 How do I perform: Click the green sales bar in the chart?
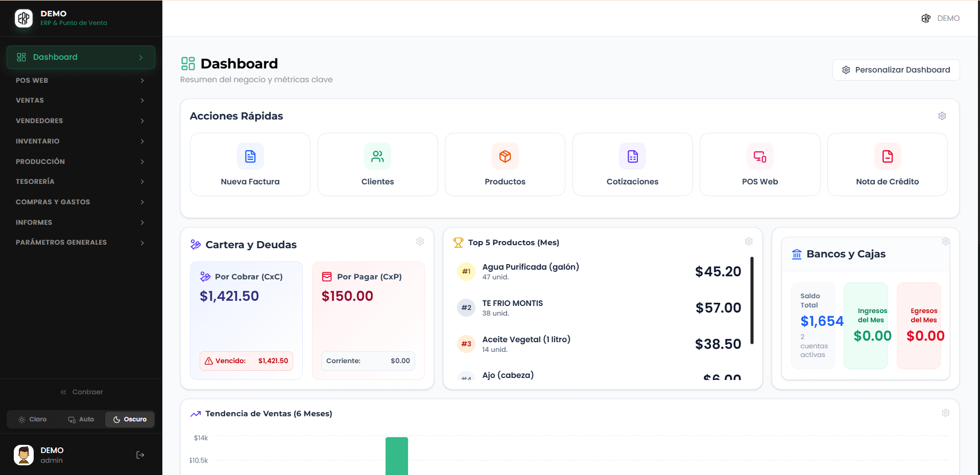click(397, 456)
